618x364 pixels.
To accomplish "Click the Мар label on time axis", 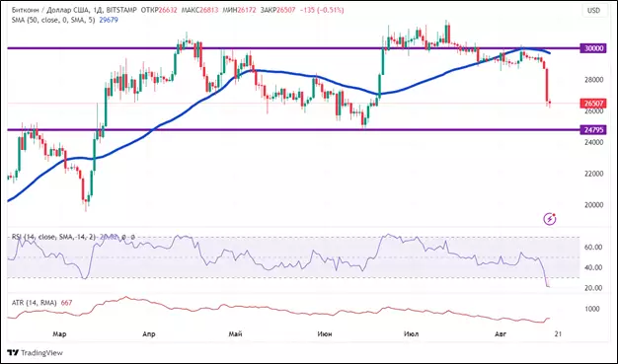I will 59,334.
